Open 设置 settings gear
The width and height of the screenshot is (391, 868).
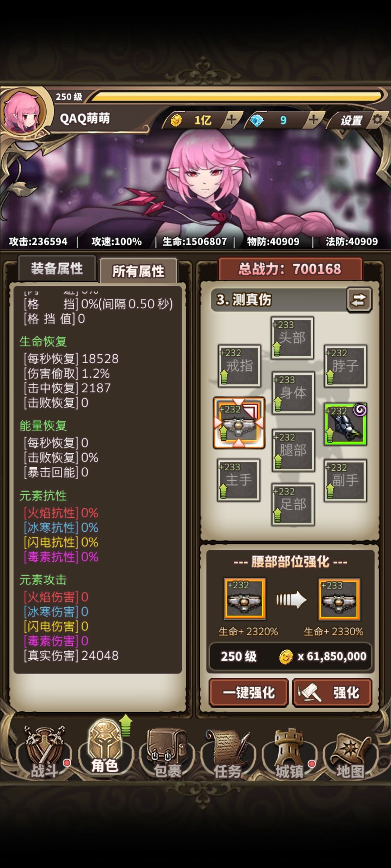(358, 120)
